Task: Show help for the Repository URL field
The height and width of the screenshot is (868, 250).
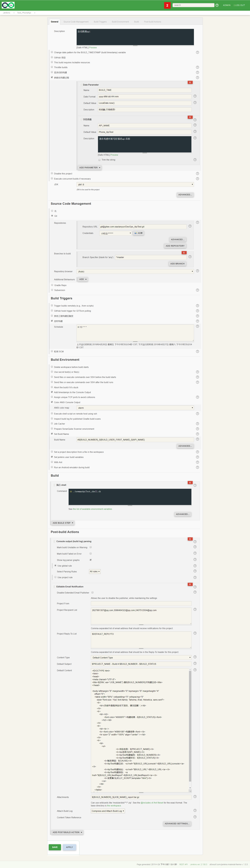Action: [190, 226]
